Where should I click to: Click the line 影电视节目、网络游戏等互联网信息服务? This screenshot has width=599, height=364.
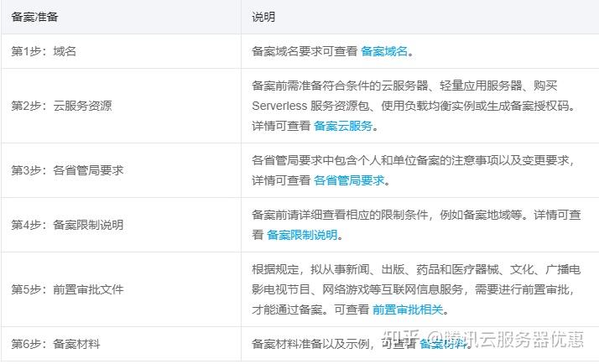(414, 289)
